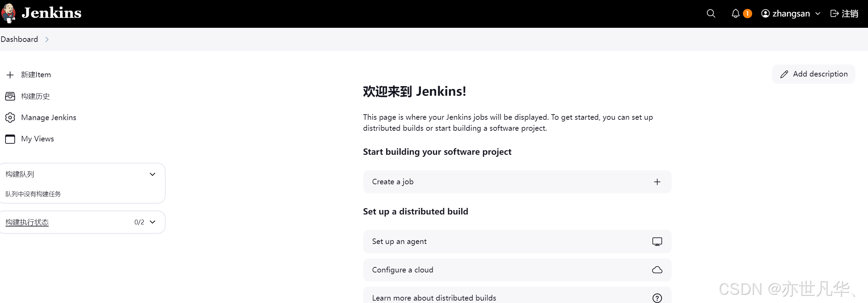Click the Jenkins butler logo
The image size is (868, 303).
coord(9,13)
